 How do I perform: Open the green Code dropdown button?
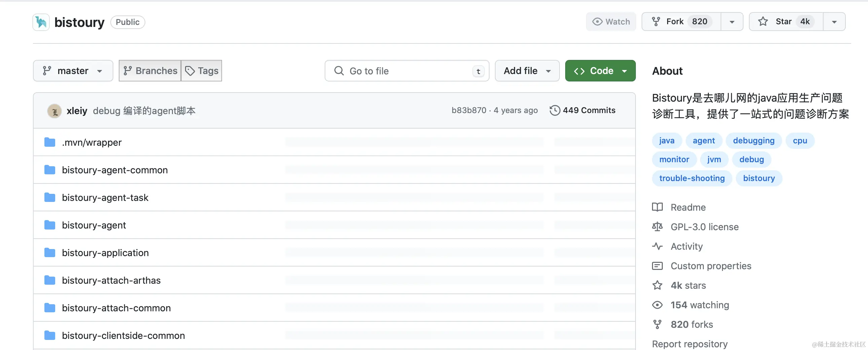tap(600, 71)
